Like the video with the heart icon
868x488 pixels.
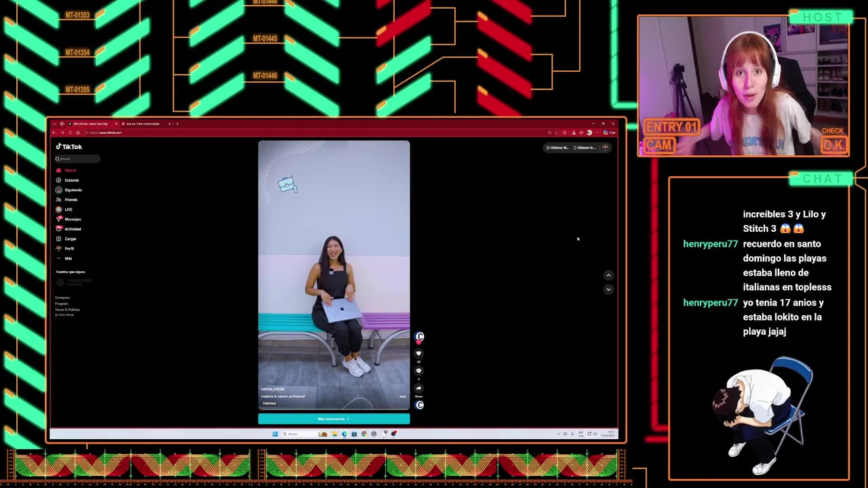[418, 353]
